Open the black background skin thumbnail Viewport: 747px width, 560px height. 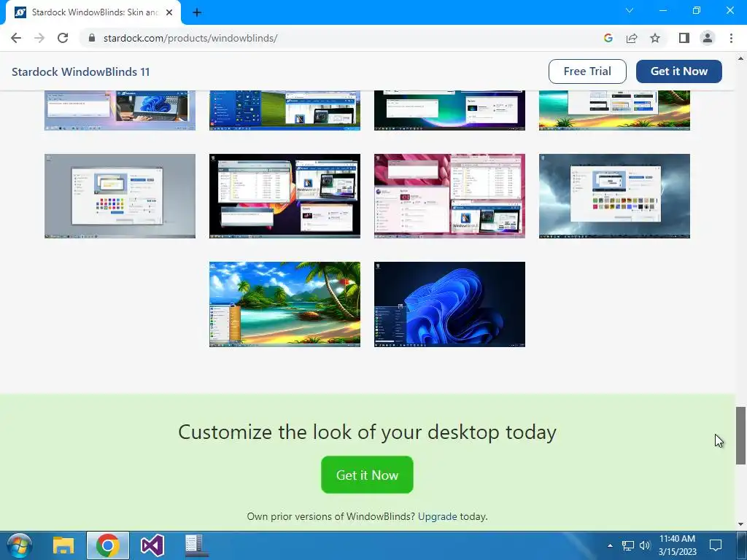tap(285, 195)
